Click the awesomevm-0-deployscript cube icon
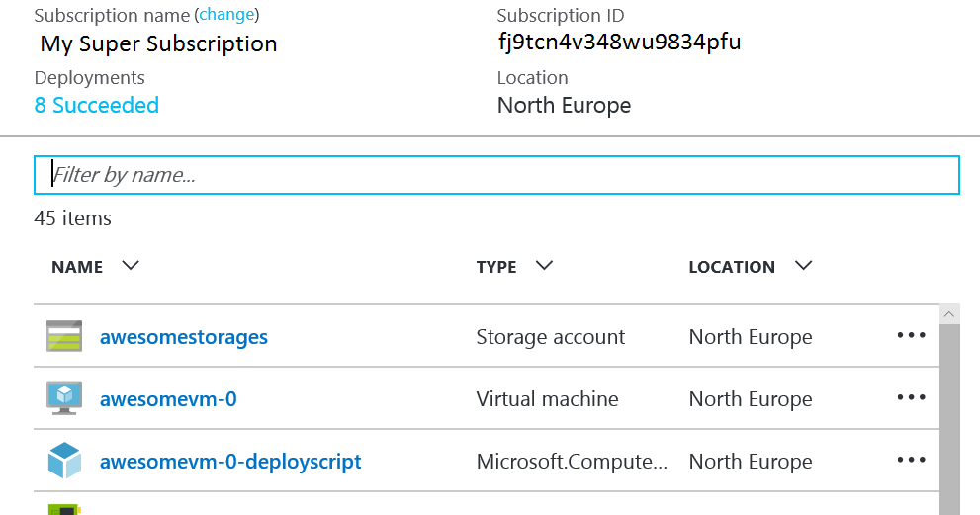980x515 pixels. coord(64,461)
